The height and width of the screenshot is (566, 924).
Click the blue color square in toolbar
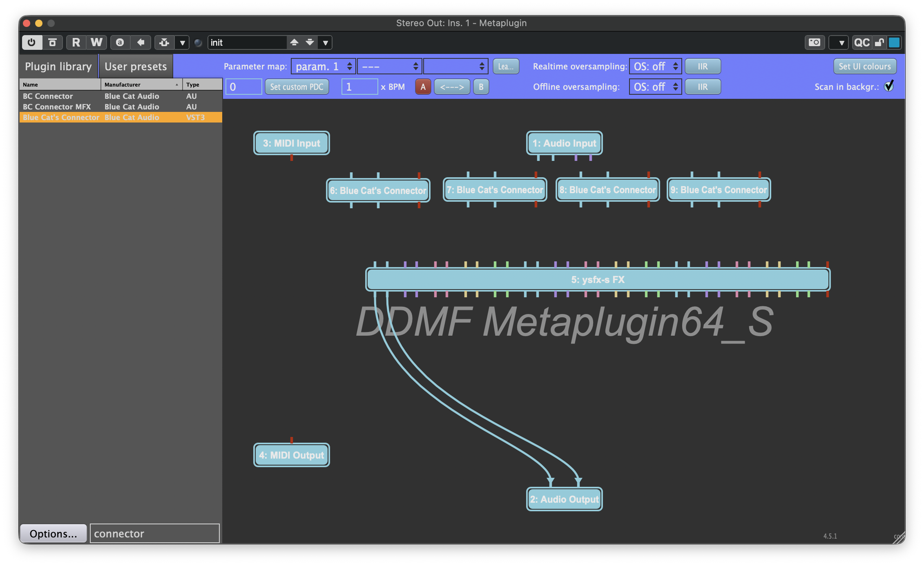[894, 42]
